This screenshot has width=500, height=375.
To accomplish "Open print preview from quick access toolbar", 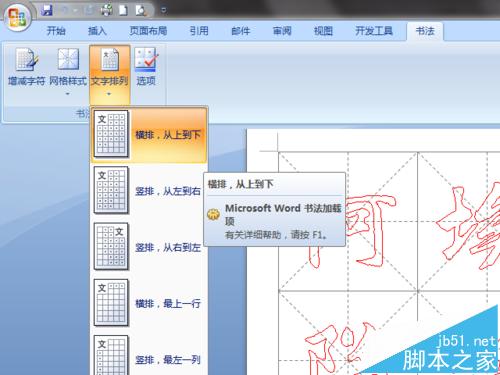I will [x=141, y=10].
